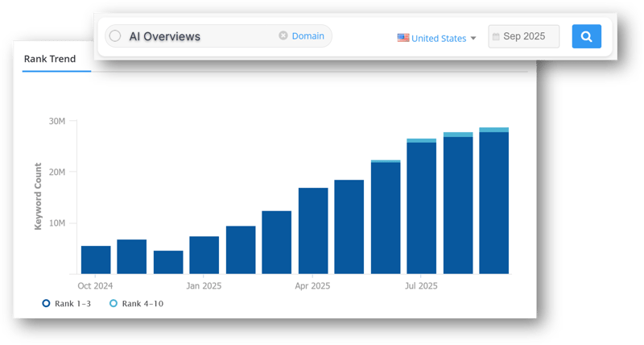Expand the country dropdown arrow
This screenshot has width=644, height=345.
click(473, 38)
